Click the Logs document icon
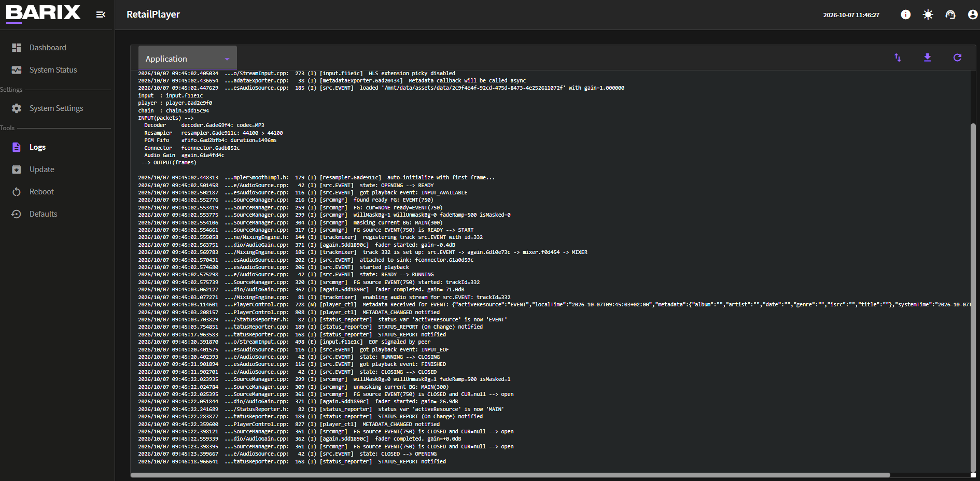The width and height of the screenshot is (980, 481). [x=17, y=147]
